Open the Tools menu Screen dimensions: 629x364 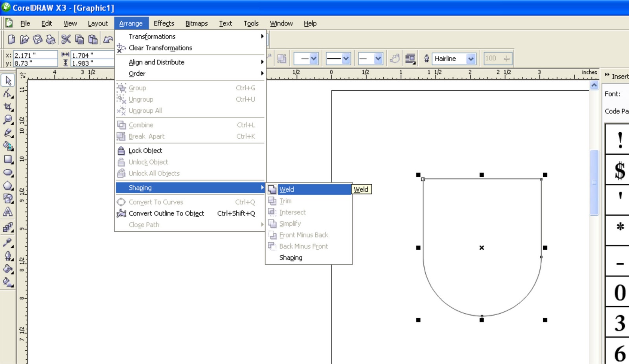251,24
